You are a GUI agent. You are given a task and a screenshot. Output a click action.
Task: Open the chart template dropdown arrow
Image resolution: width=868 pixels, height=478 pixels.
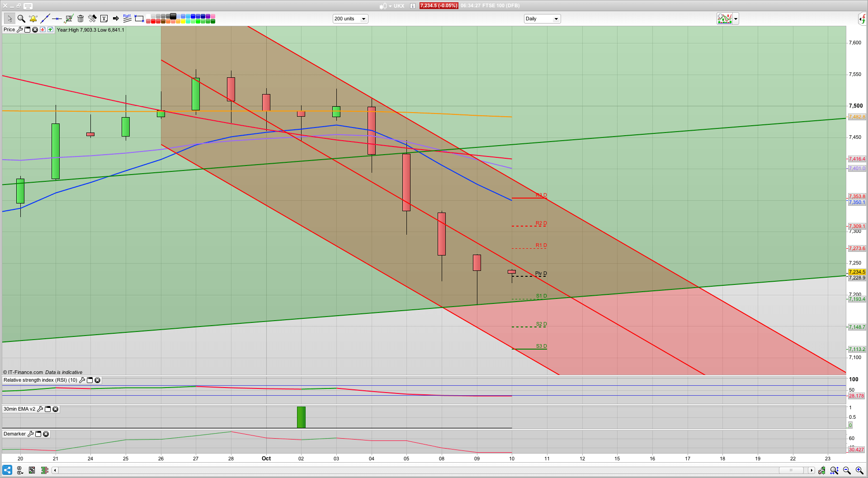click(x=736, y=19)
